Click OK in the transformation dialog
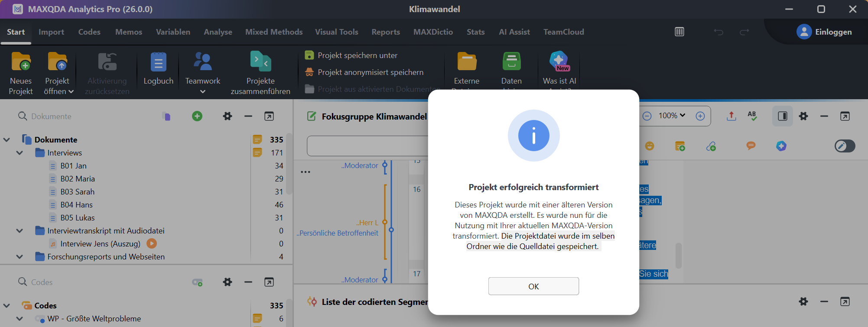The width and height of the screenshot is (868, 327). (533, 286)
